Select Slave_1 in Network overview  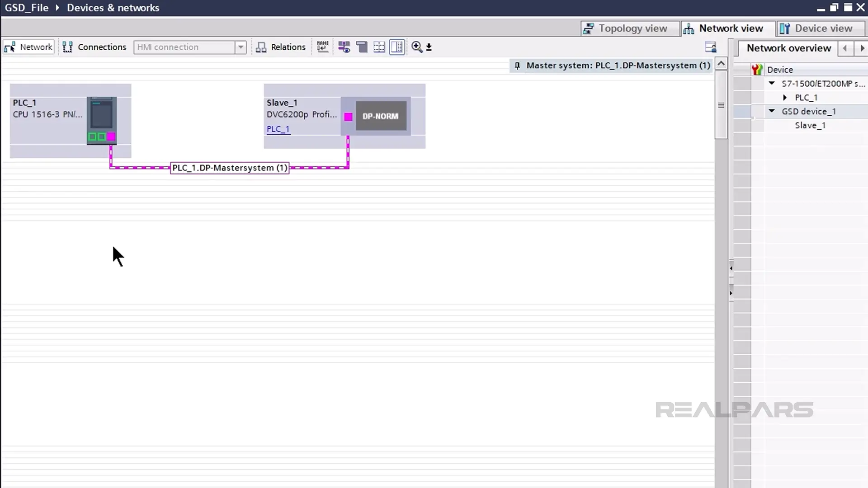click(x=810, y=126)
